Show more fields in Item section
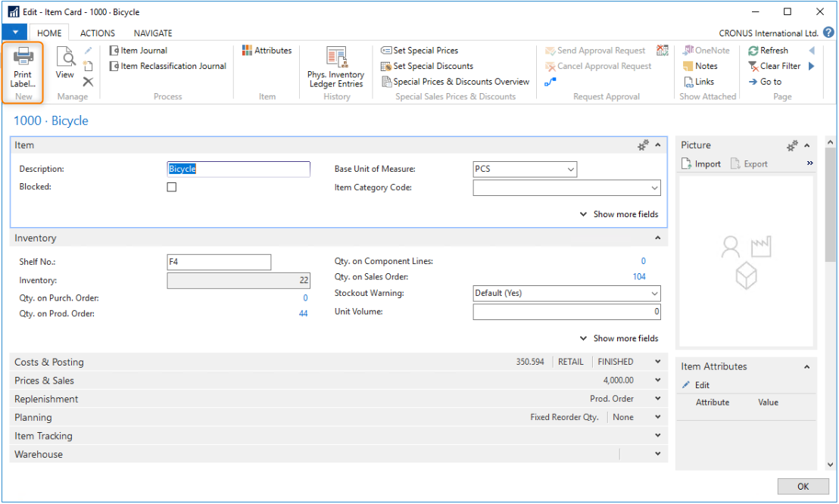 pos(619,214)
